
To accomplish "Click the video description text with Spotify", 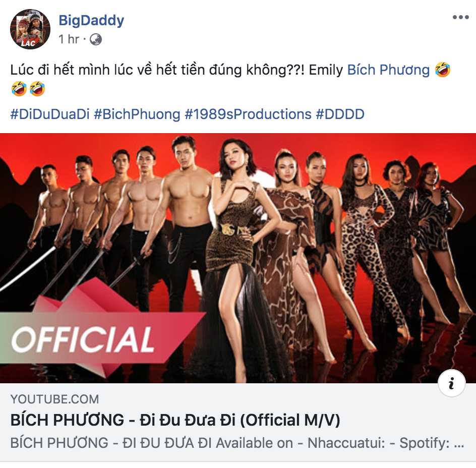I will pyautogui.click(x=237, y=443).
